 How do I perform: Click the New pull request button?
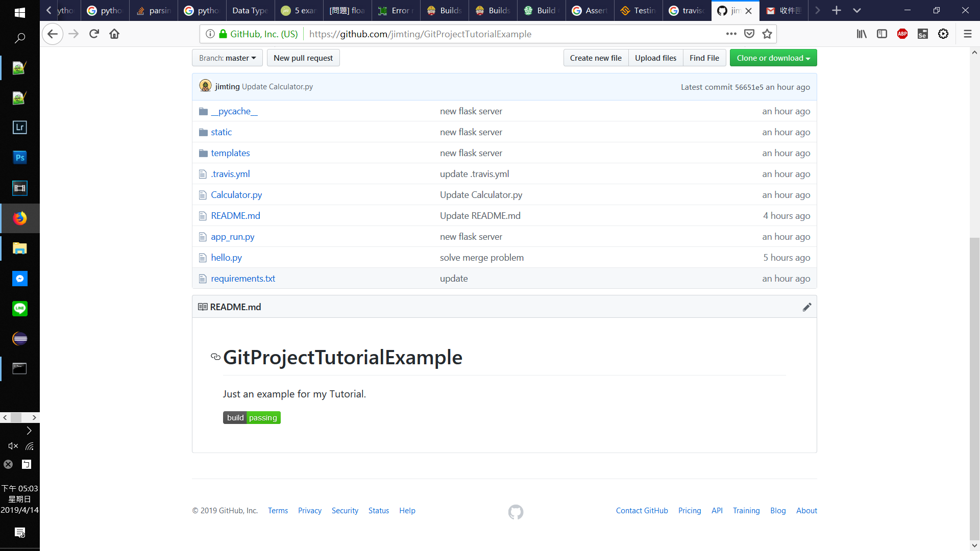pos(303,58)
